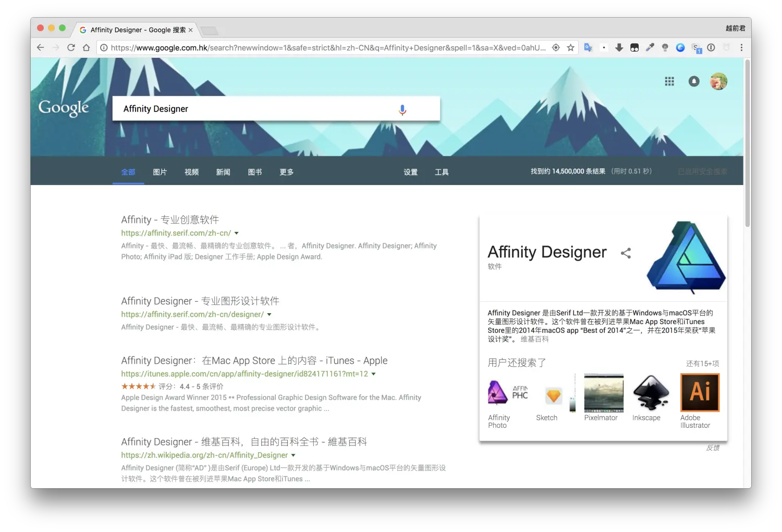This screenshot has width=782, height=532.
Task: Open the 越前君 profile button
Action: tap(735, 28)
